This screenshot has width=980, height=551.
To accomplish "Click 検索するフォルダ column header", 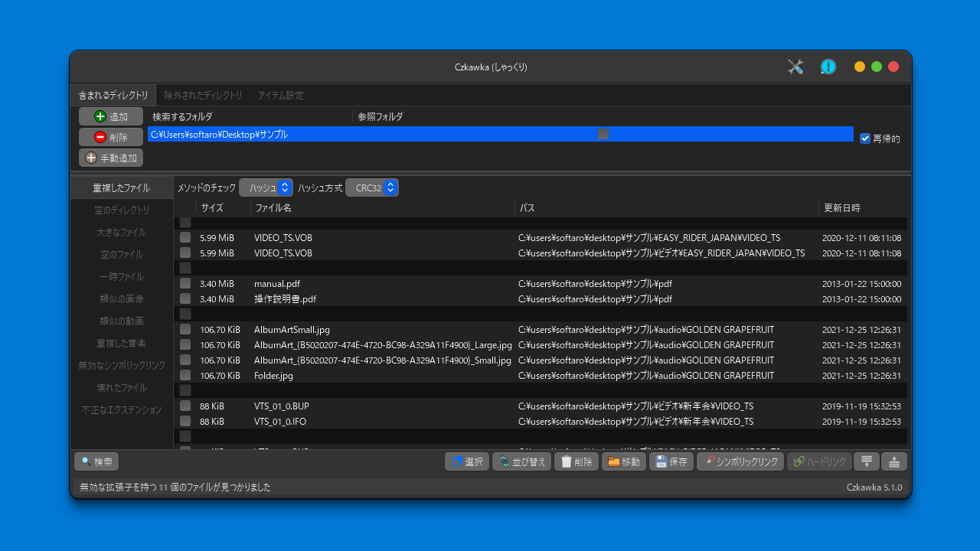I will (x=250, y=116).
